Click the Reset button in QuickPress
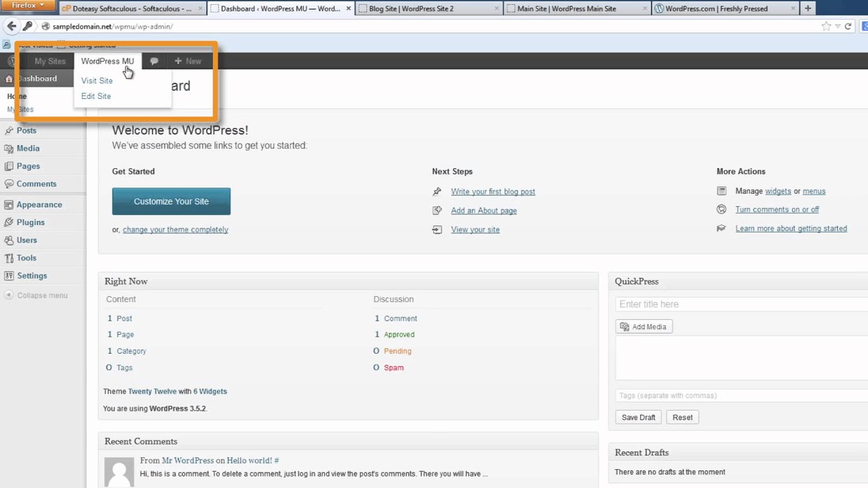Image resolution: width=868 pixels, height=488 pixels. click(682, 418)
